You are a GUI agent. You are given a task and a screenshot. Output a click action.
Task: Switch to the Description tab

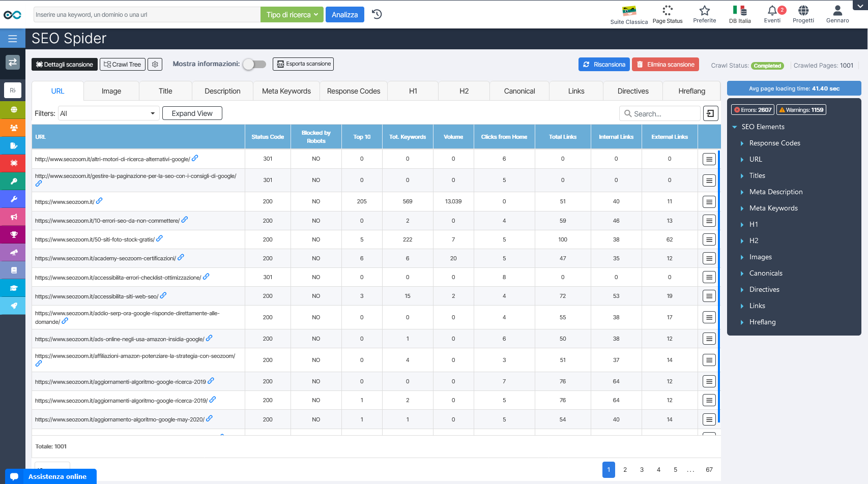222,91
